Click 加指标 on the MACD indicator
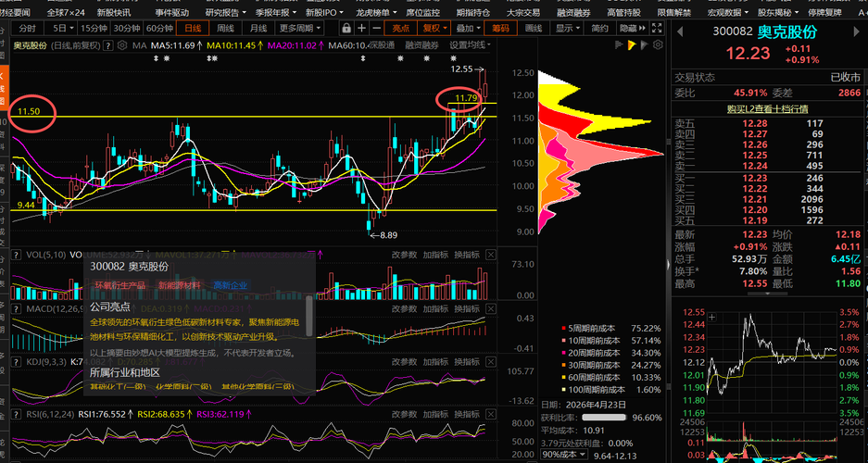This screenshot has height=463, width=868. coord(435,308)
